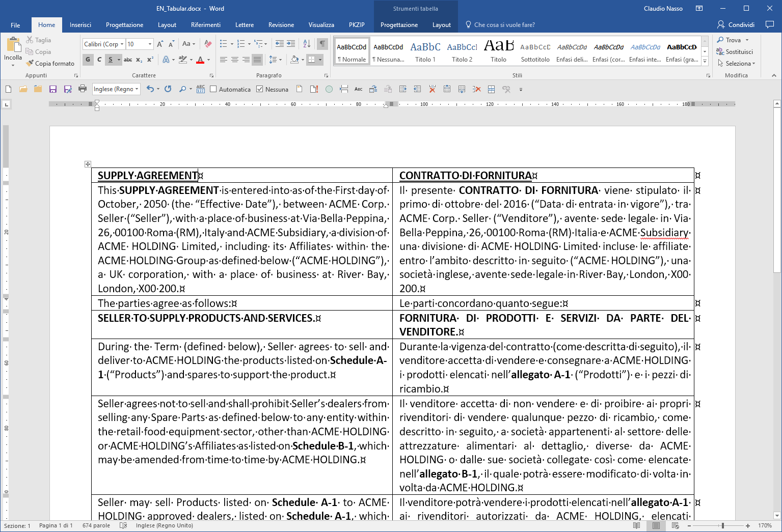Check the Automatica checkbox

click(213, 89)
